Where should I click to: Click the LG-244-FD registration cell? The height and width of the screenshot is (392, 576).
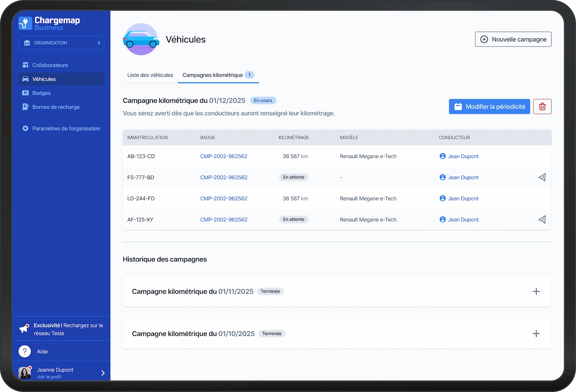click(x=141, y=198)
